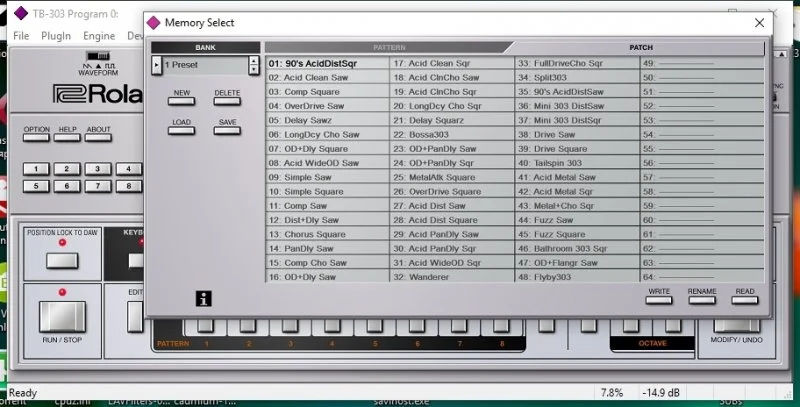Select bank button 3
Viewport: 800px width, 407px height.
coord(98,169)
